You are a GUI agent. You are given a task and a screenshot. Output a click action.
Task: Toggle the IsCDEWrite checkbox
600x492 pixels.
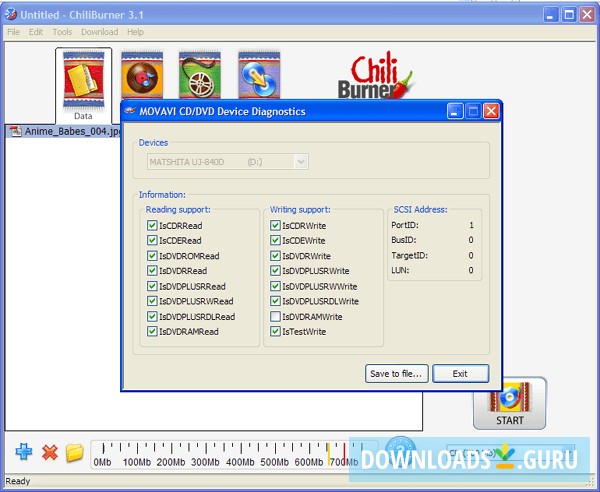point(275,240)
